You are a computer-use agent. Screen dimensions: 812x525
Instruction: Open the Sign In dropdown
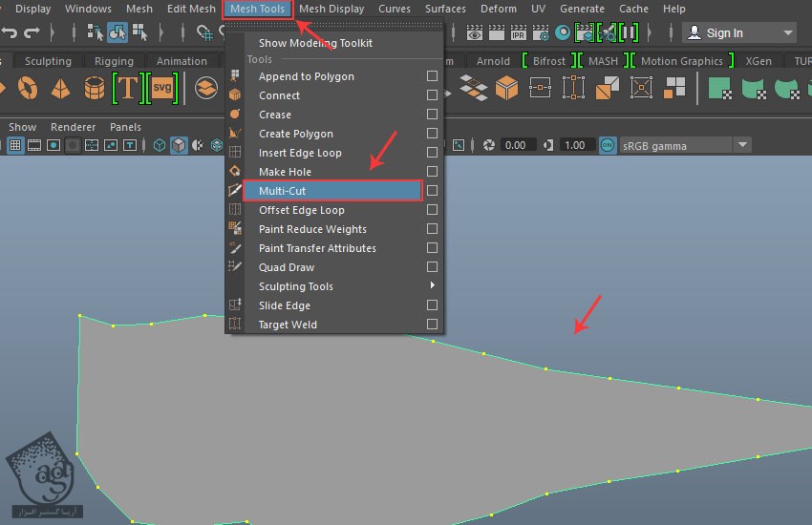tap(786, 32)
